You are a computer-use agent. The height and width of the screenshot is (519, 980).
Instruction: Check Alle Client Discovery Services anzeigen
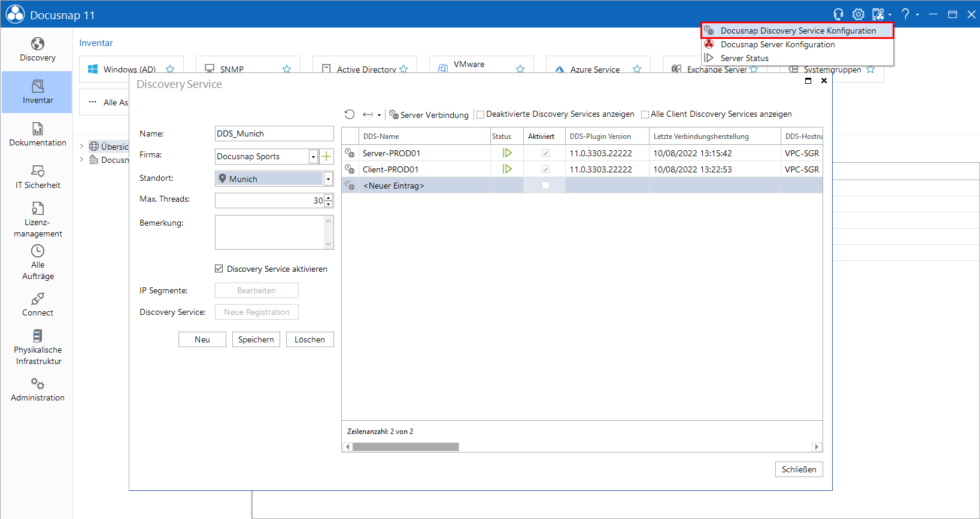tap(645, 114)
